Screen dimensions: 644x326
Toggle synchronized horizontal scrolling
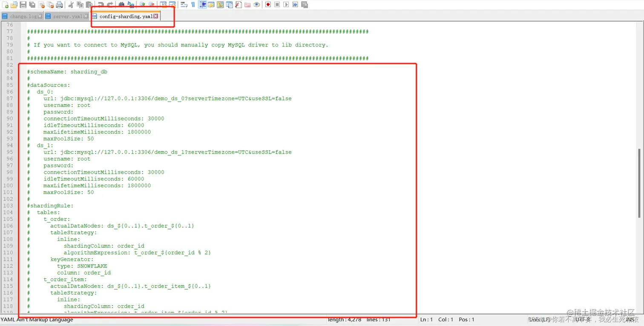click(x=172, y=5)
